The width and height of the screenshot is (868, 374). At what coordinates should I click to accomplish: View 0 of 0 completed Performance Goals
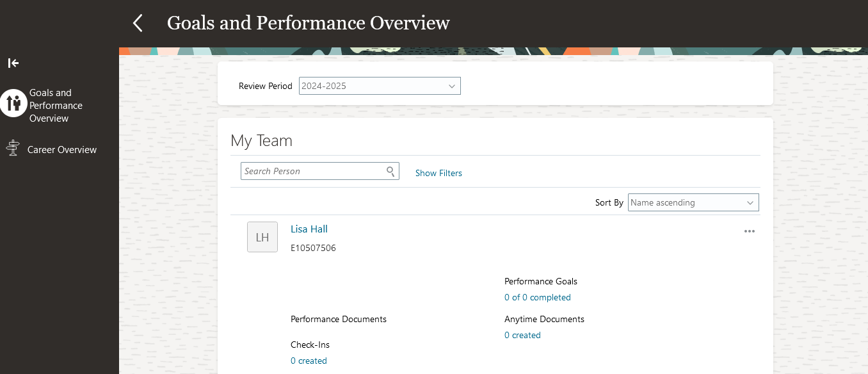point(538,297)
